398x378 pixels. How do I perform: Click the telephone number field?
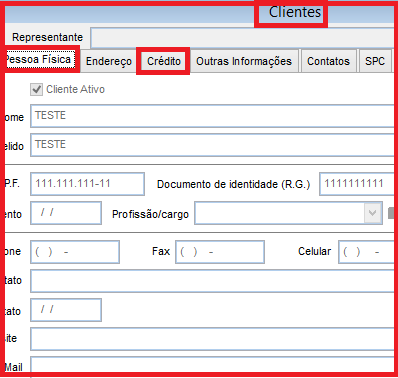click(x=75, y=252)
